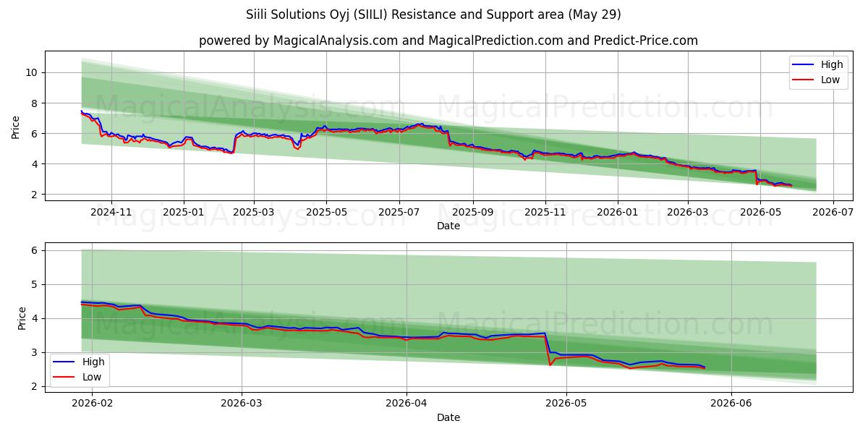868x434 pixels.
Task: Click the '2025-03' x-axis label on the top chart
Action: [254, 213]
